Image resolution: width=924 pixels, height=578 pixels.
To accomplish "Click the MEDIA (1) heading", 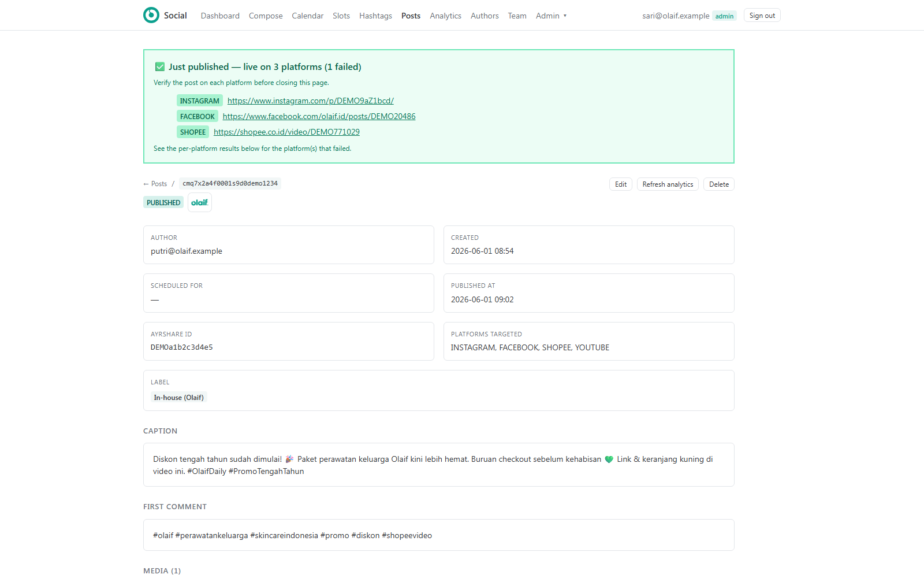I will click(162, 570).
